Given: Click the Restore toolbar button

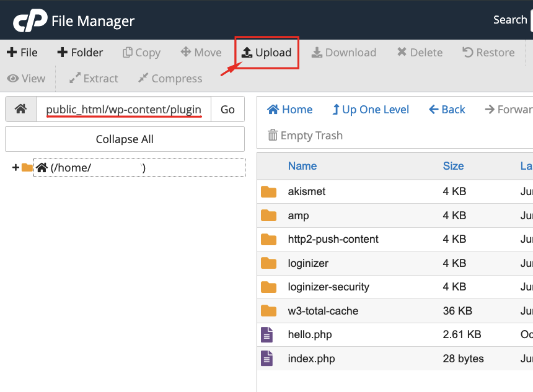Looking at the screenshot, I should [x=488, y=52].
